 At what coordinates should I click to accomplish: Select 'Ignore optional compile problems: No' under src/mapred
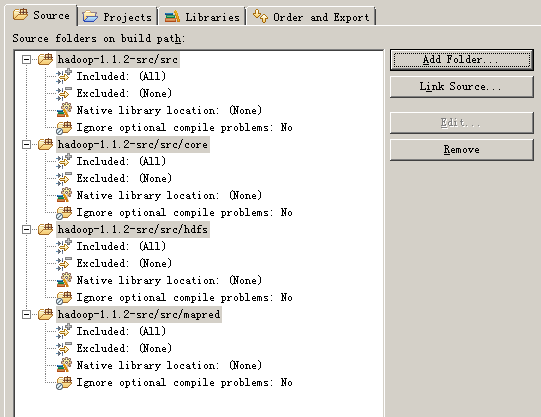(185, 383)
